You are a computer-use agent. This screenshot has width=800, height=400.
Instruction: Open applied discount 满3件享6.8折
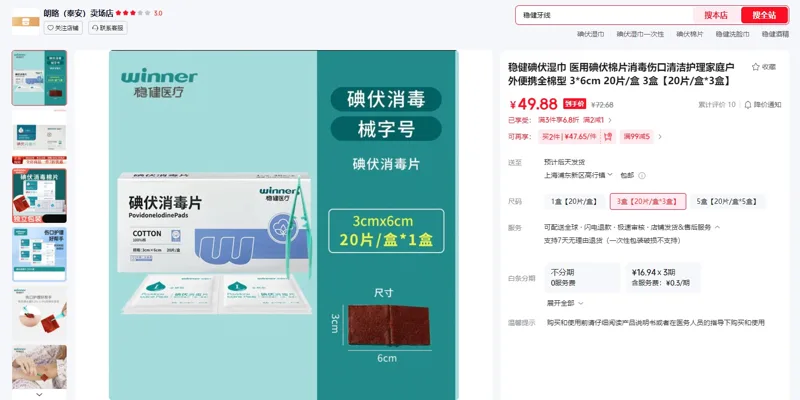pos(559,120)
